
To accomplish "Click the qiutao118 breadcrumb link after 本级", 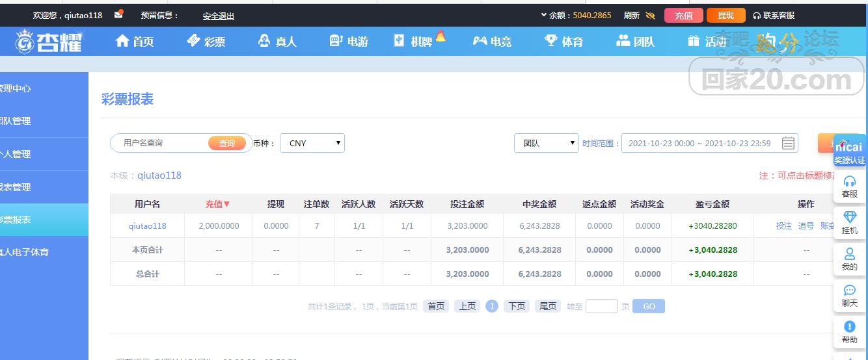I will click(159, 175).
